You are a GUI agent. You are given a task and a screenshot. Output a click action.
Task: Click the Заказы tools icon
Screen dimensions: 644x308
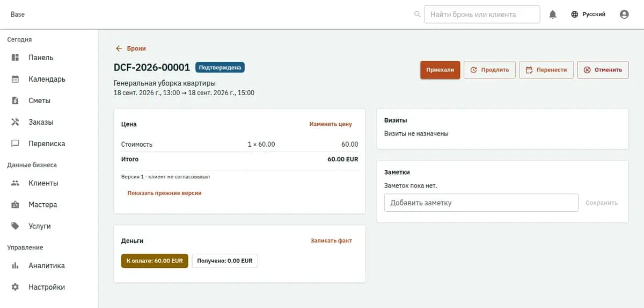16,122
